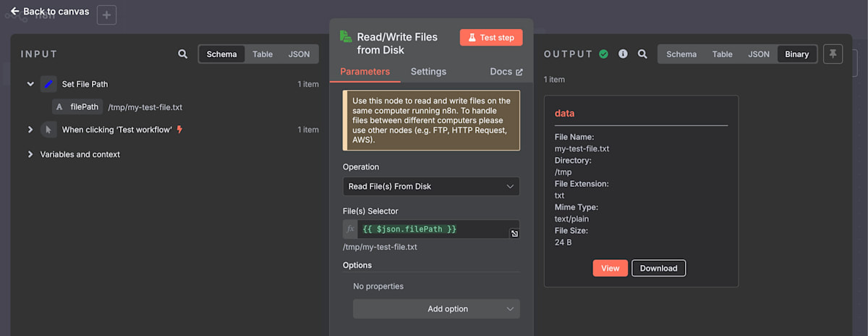Screen dimensions: 868x336
Task: Click the 24 B file size value
Action: pos(563,242)
